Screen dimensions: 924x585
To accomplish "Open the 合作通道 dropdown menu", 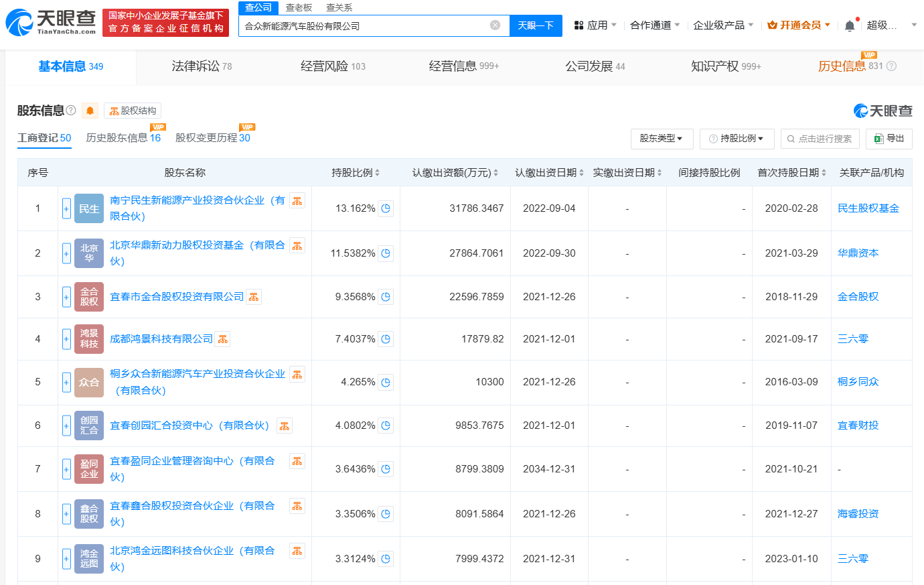I will [x=655, y=25].
